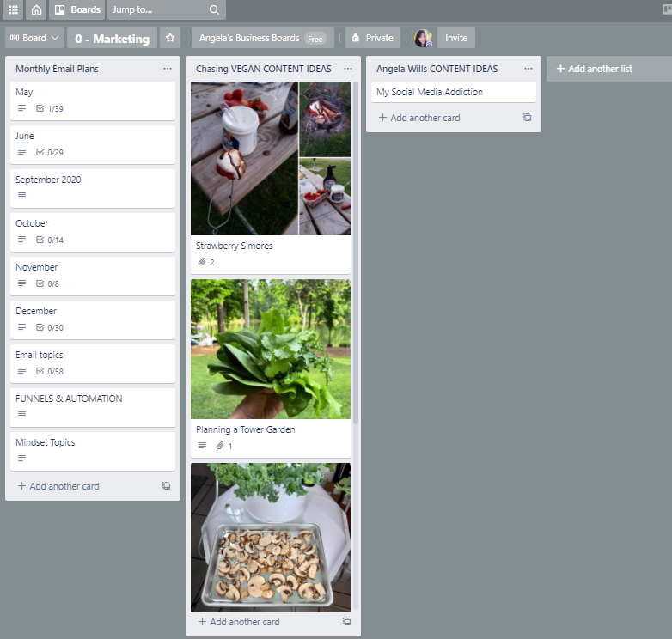Viewport: 672px width, 639px height.
Task: Open the member avatar in board header
Action: tap(423, 38)
